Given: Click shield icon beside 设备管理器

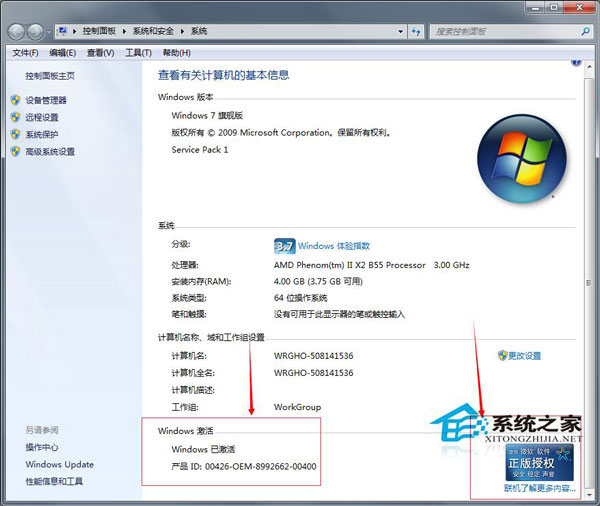Looking at the screenshot, I should point(15,100).
